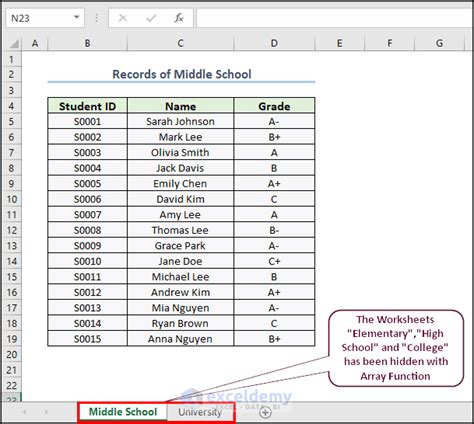
Task: Select cell containing Anna Nguyen
Action: pos(180,339)
